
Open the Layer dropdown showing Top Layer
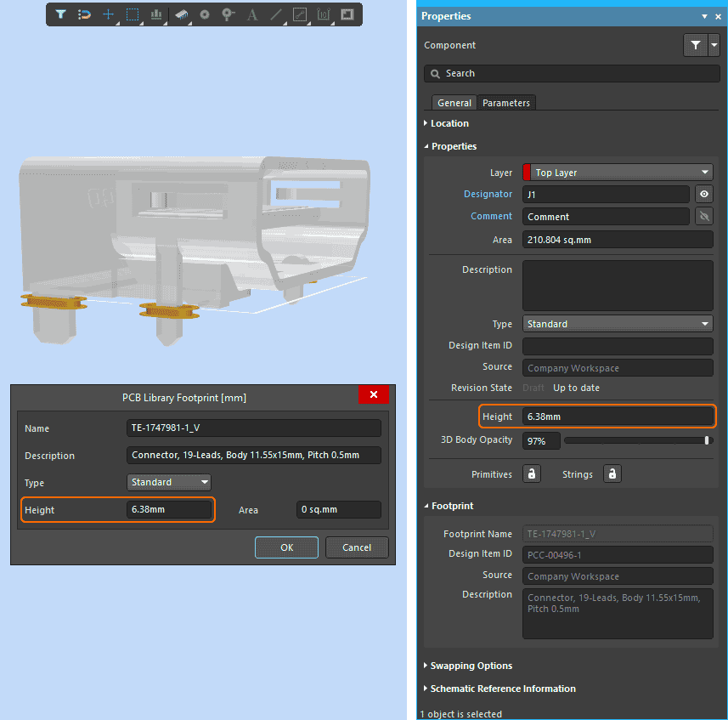point(618,173)
